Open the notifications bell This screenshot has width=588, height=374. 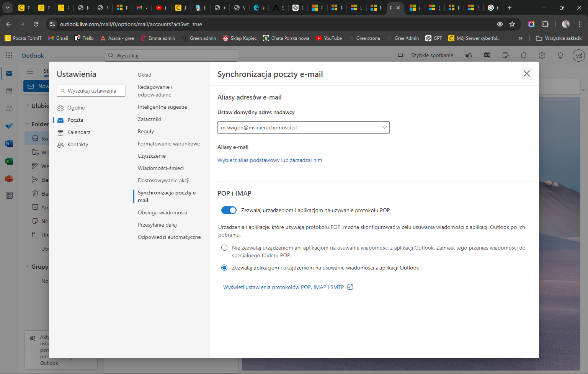click(x=524, y=56)
